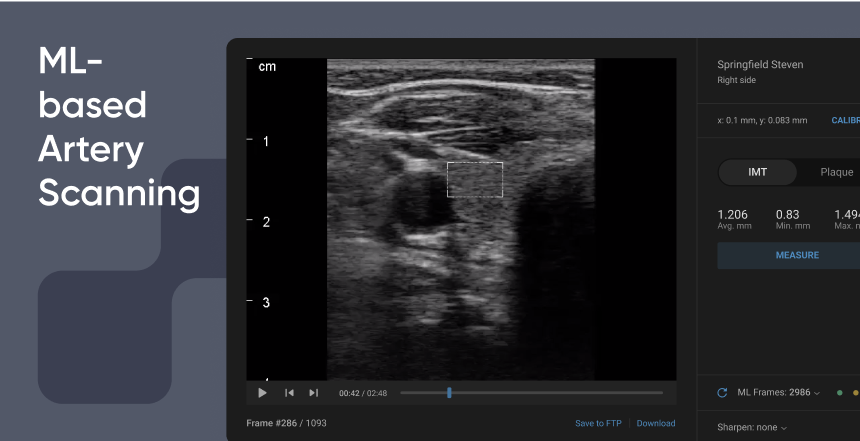Click the Calibrate link
Screen dimensions: 860x441
pyautogui.click(x=845, y=121)
